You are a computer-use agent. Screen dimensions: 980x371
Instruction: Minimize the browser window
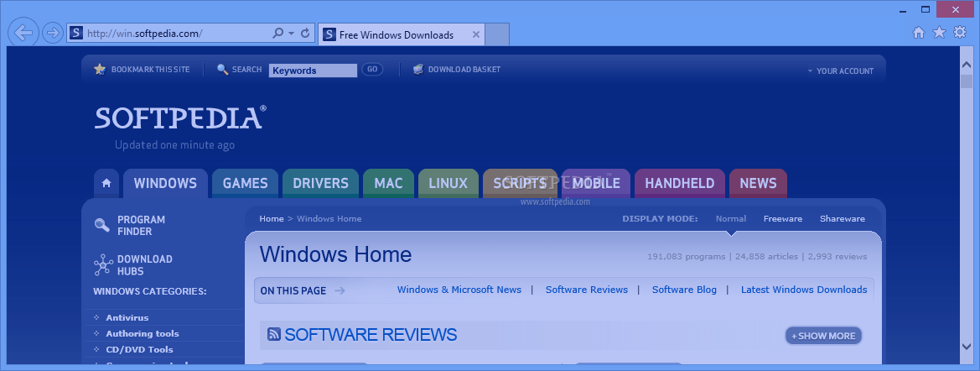(904, 9)
